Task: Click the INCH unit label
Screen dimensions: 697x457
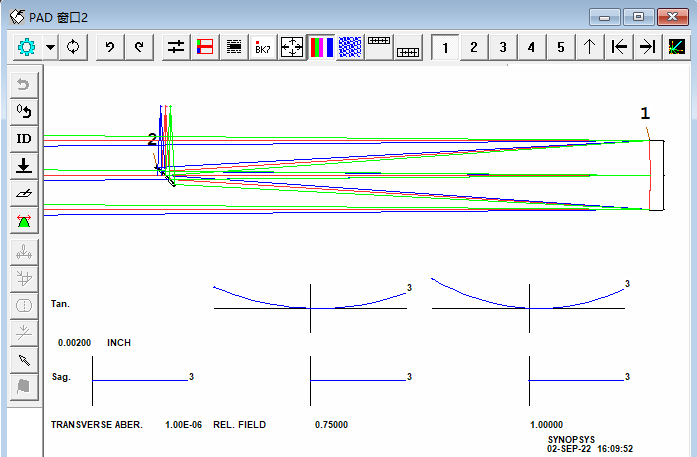Action: (x=119, y=343)
